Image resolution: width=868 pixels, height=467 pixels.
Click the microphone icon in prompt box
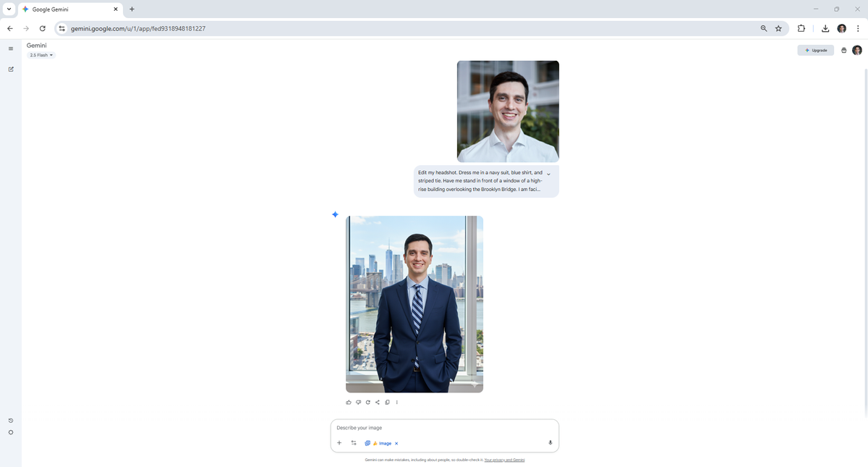pos(550,443)
